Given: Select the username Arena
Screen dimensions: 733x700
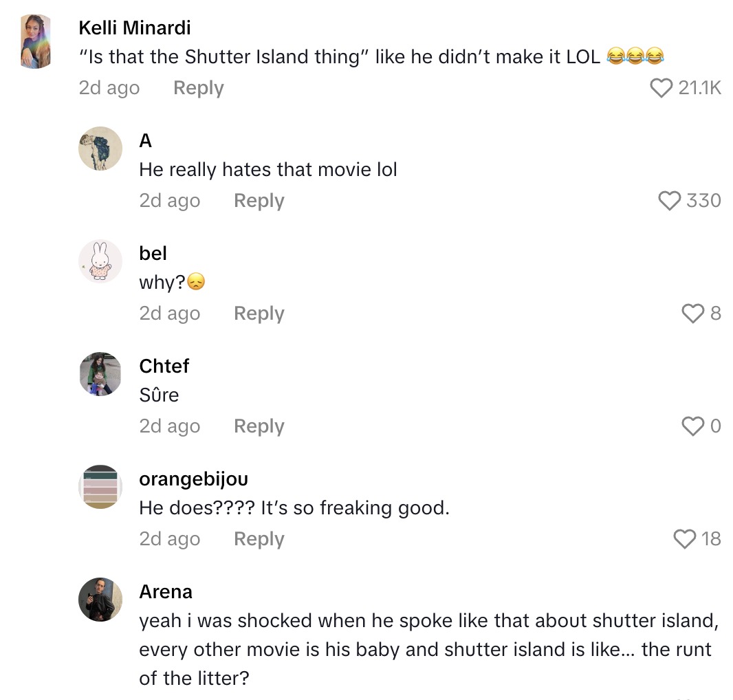Looking at the screenshot, I should (x=166, y=591).
